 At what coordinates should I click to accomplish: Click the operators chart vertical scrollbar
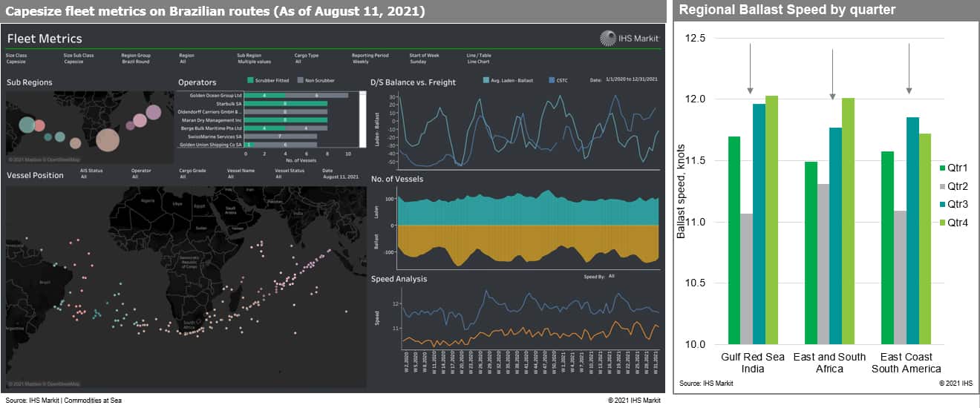pyautogui.click(x=363, y=119)
